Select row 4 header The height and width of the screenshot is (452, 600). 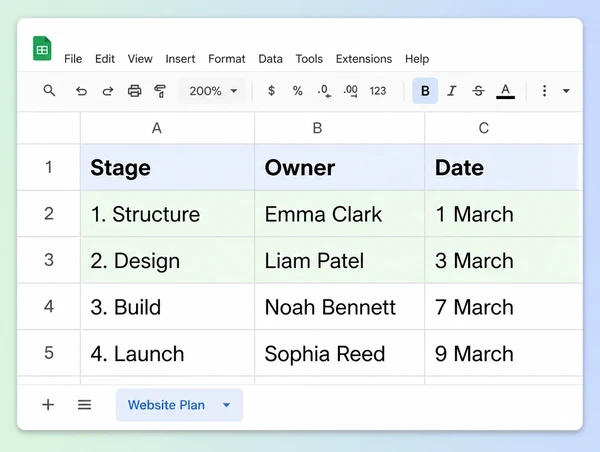pos(49,307)
